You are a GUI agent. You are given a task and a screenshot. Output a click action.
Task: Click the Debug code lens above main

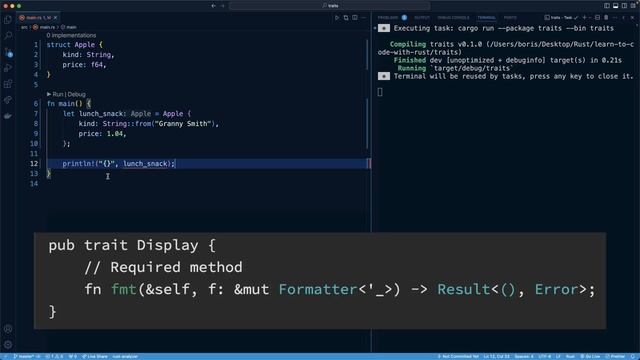[77, 94]
